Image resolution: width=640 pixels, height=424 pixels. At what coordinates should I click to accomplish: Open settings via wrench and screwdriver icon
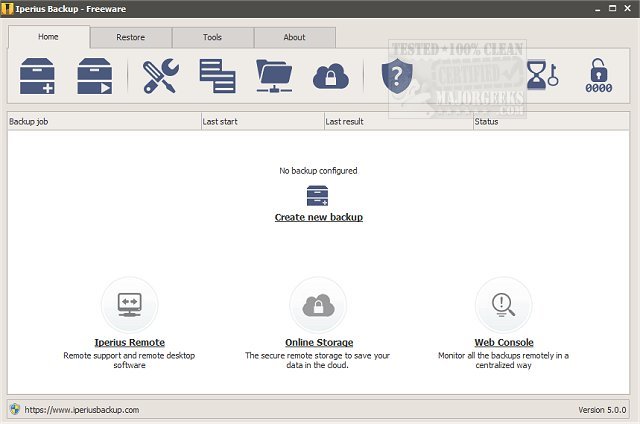tap(160, 76)
